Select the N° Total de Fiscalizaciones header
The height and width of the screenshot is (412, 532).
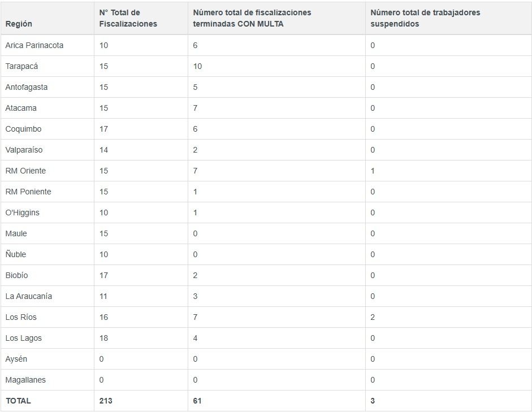coord(128,18)
